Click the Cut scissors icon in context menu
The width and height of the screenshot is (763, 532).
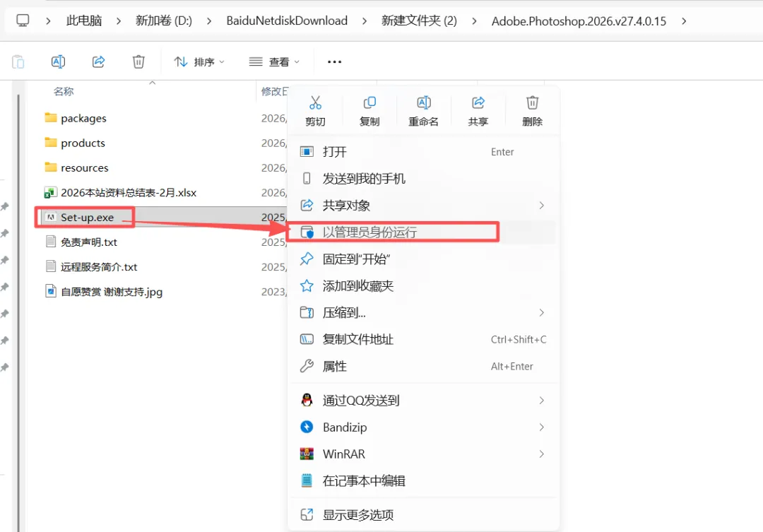coord(315,102)
